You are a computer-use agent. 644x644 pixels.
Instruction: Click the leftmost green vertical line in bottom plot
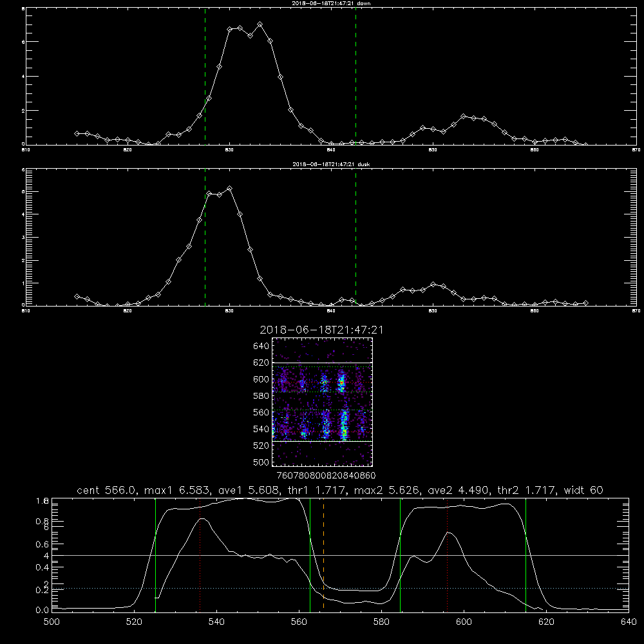[156, 554]
